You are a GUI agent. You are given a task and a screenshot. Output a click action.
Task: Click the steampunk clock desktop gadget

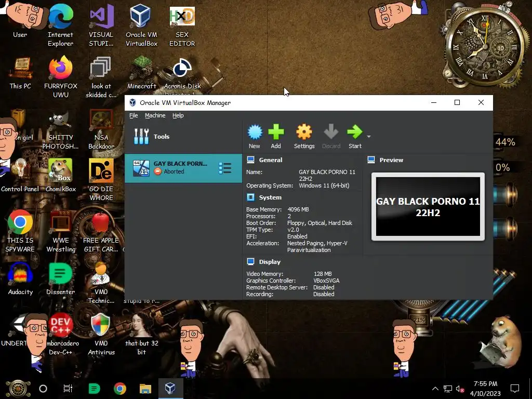pyautogui.click(x=484, y=47)
